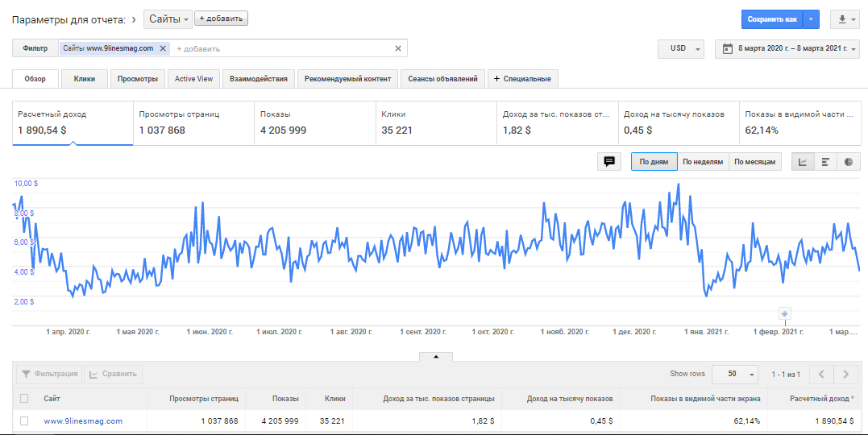
Task: Group chart data by weeks
Action: [x=703, y=161]
